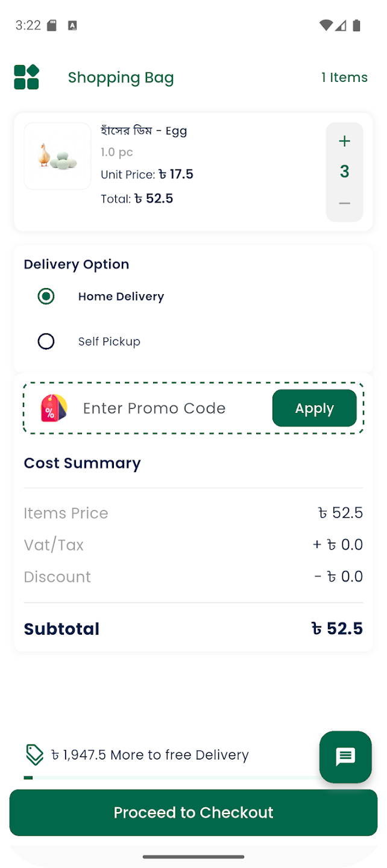Viewport: 387px width, 868px height.
Task: Choose the Self Pickup label
Action: click(x=109, y=342)
